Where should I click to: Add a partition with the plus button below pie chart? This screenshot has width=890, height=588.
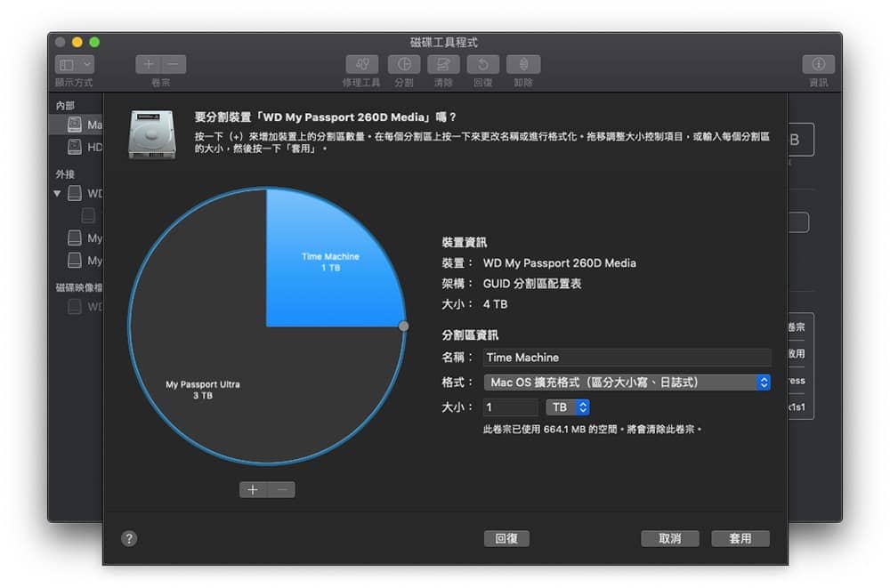[253, 489]
